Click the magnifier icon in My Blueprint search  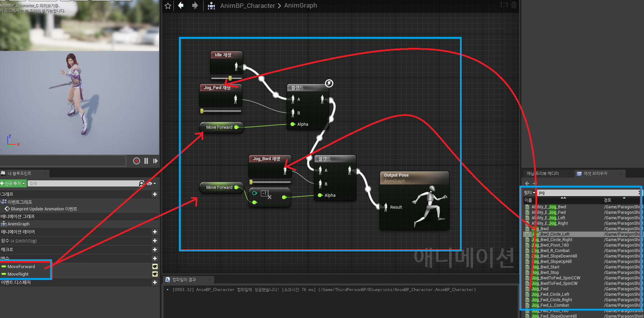pos(141,183)
